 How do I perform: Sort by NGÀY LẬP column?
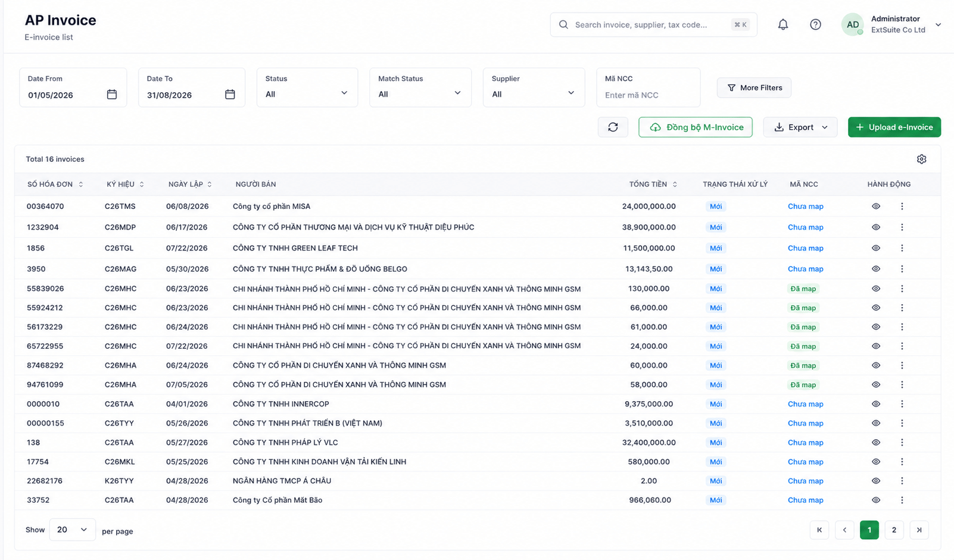(190, 184)
